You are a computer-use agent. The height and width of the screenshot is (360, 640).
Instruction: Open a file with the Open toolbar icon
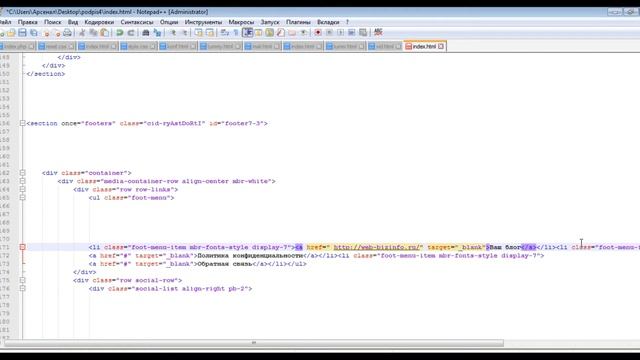coord(11,33)
